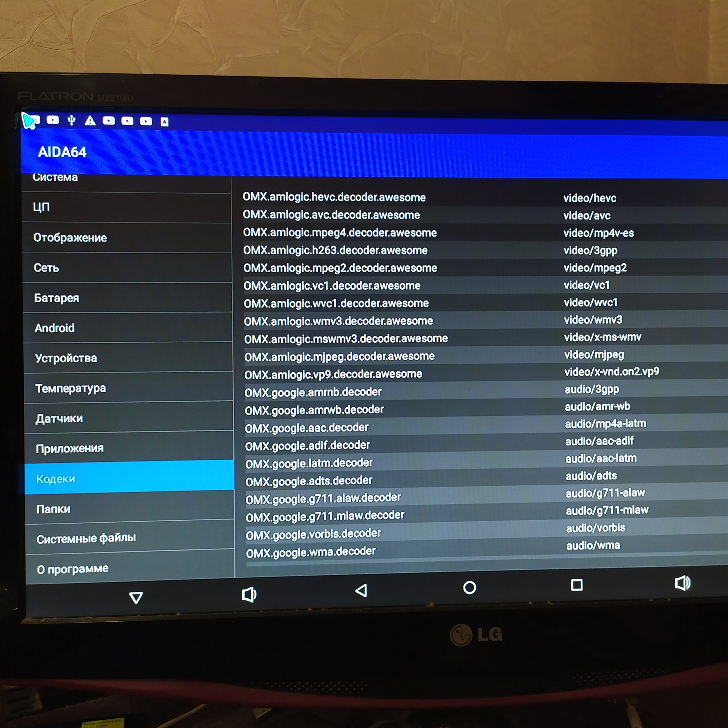Click the audio/adts value
This screenshot has width=728, height=728.
(591, 476)
